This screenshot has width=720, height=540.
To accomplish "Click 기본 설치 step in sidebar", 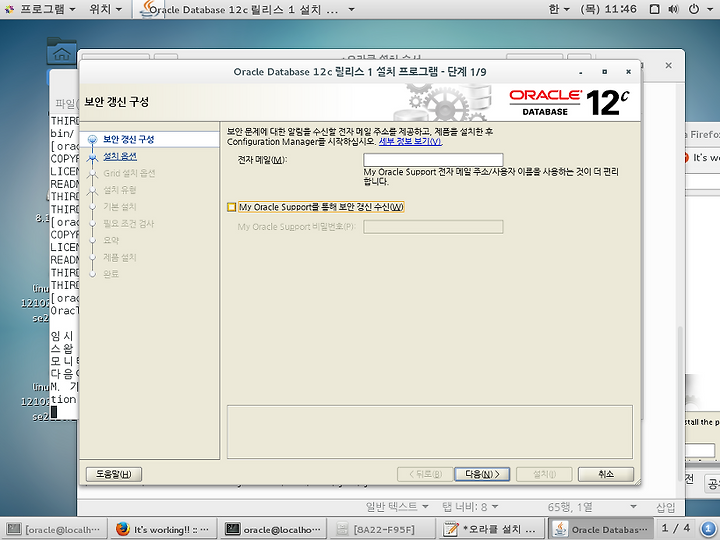I will tap(120, 207).
